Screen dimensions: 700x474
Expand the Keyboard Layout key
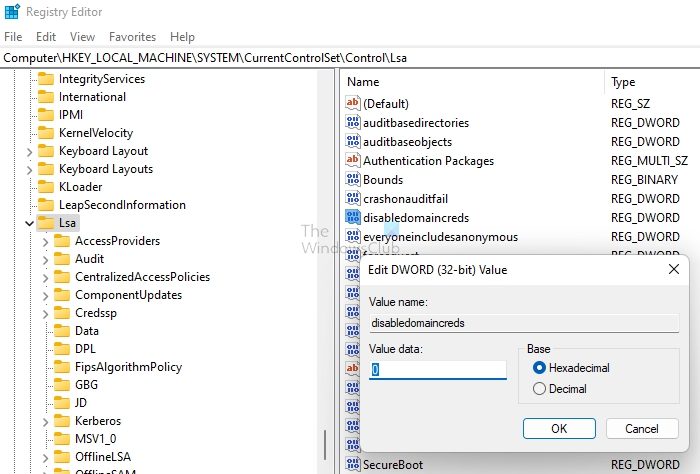pyautogui.click(x=28, y=151)
